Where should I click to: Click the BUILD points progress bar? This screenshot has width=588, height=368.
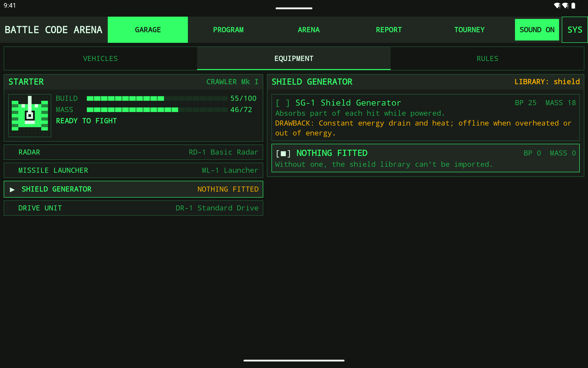157,98
